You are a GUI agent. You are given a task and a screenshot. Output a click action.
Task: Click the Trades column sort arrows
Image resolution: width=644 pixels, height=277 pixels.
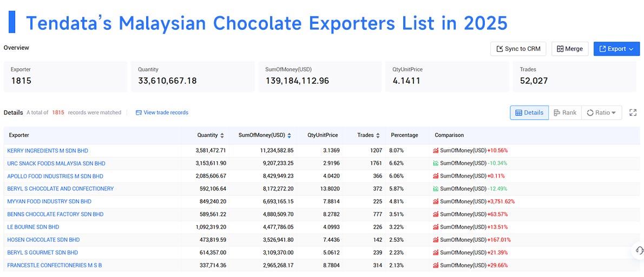click(378, 135)
